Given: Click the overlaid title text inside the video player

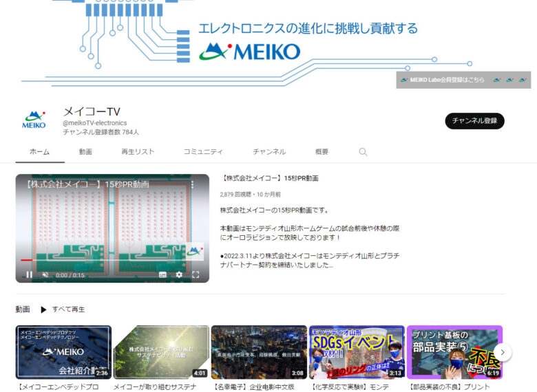Looking at the screenshot, I should point(87,185).
